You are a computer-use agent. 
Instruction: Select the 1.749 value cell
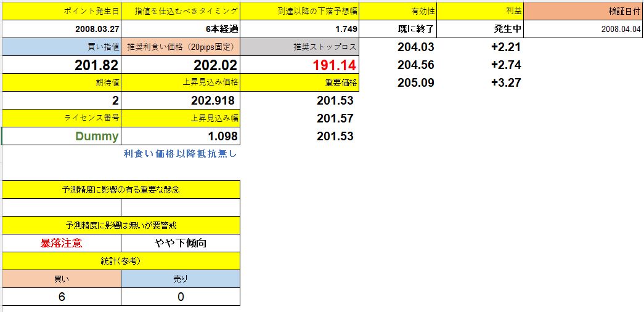300,29
